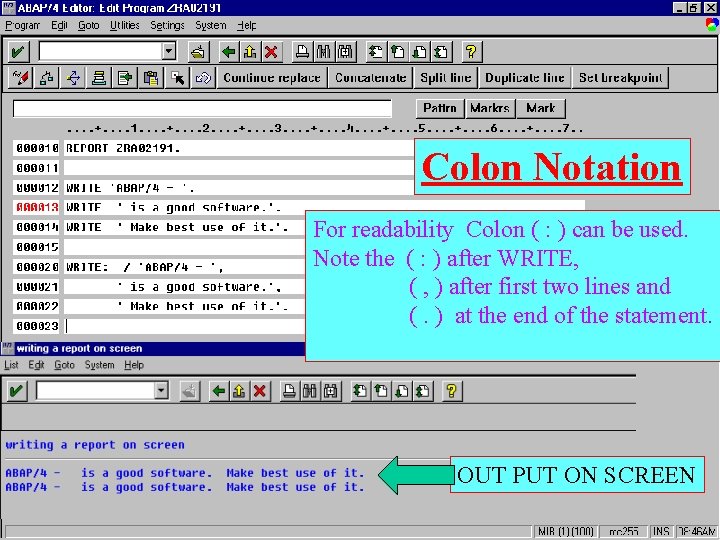Image resolution: width=720 pixels, height=540 pixels.
Task: Open the command field dropdown in ABAP Editor
Action: coord(169,51)
